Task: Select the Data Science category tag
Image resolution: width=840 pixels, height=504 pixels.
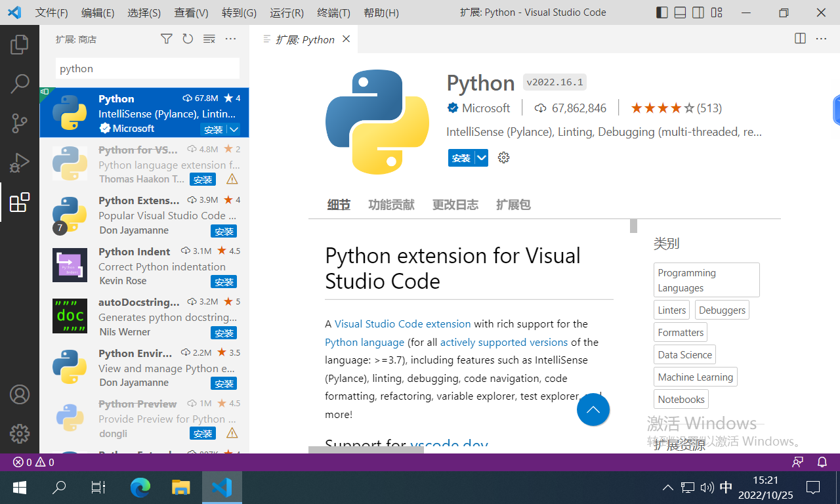Action: 684,355
